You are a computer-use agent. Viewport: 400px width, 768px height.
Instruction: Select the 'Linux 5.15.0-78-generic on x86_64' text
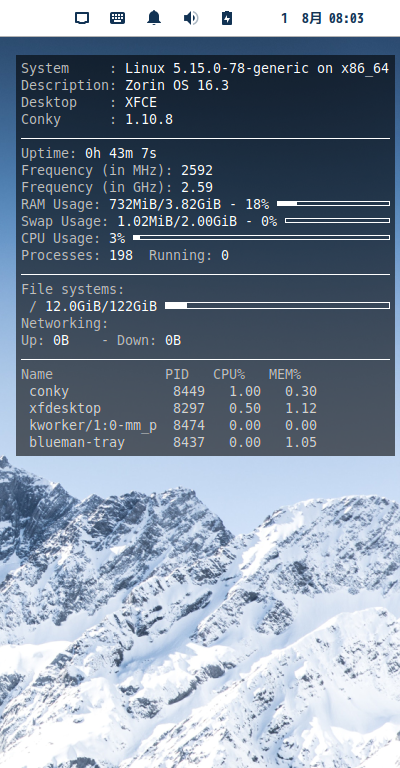[257, 69]
